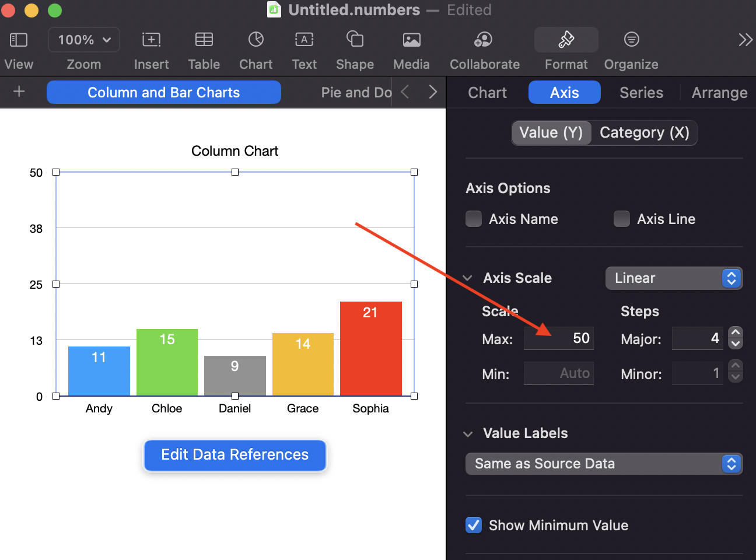This screenshot has height=560, width=756.
Task: Switch to Category (X) axis segment
Action: point(644,132)
